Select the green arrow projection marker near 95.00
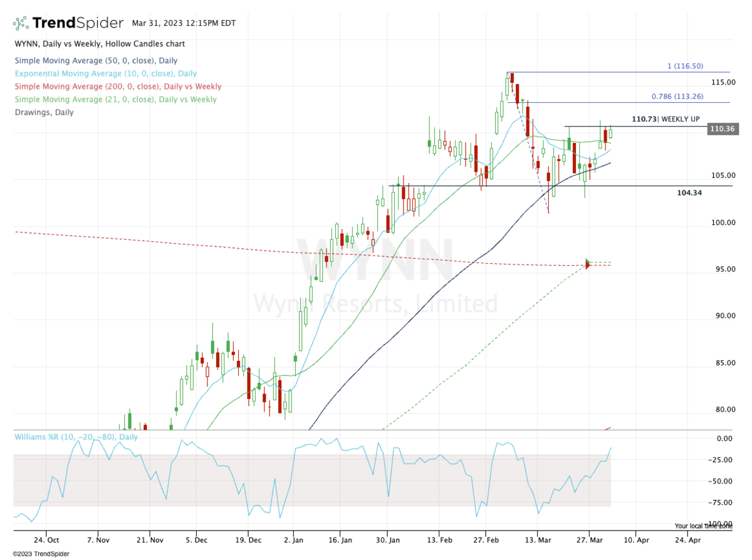Viewport: 752px width, 560px height. 588,261
